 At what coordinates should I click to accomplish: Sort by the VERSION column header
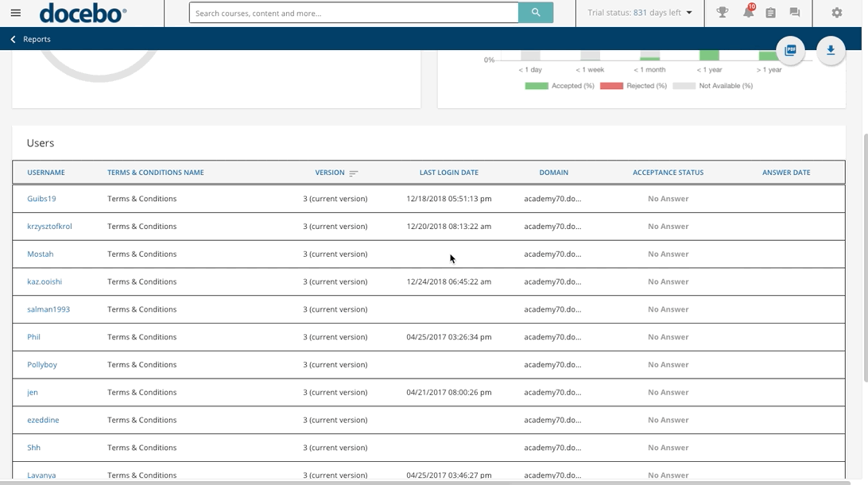[330, 173]
